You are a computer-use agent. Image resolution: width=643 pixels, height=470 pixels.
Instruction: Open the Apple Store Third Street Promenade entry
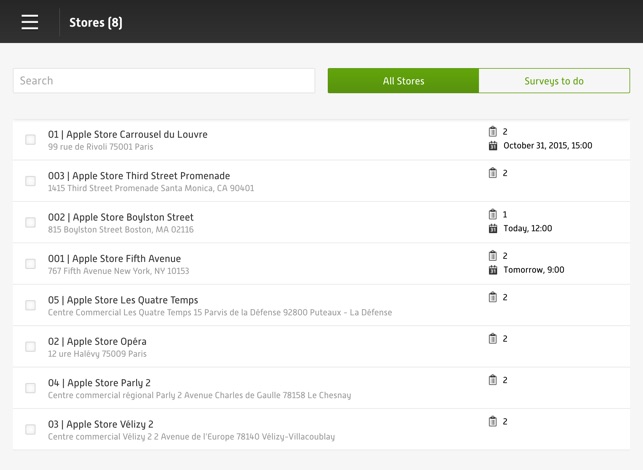(x=139, y=176)
